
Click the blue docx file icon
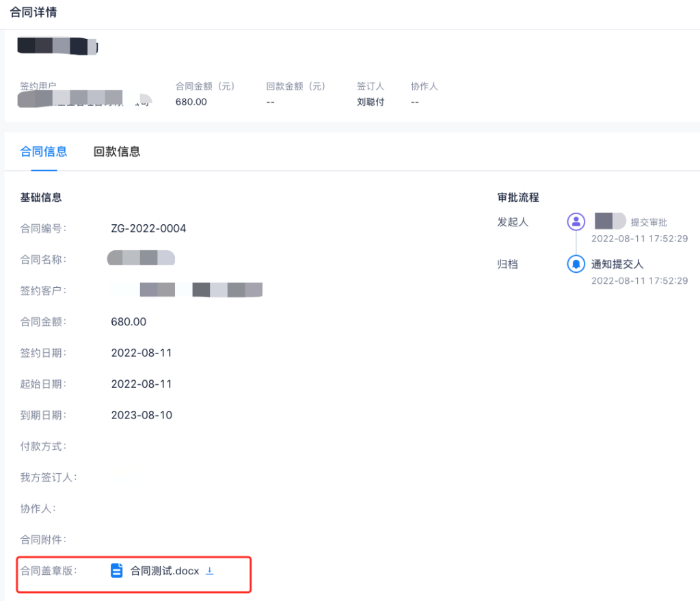117,570
